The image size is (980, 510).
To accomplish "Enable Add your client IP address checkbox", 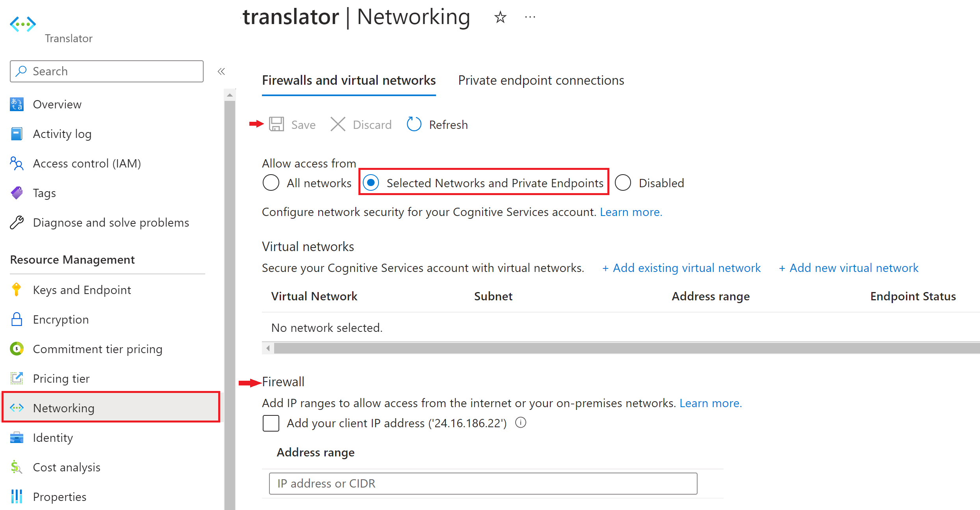I will click(271, 423).
